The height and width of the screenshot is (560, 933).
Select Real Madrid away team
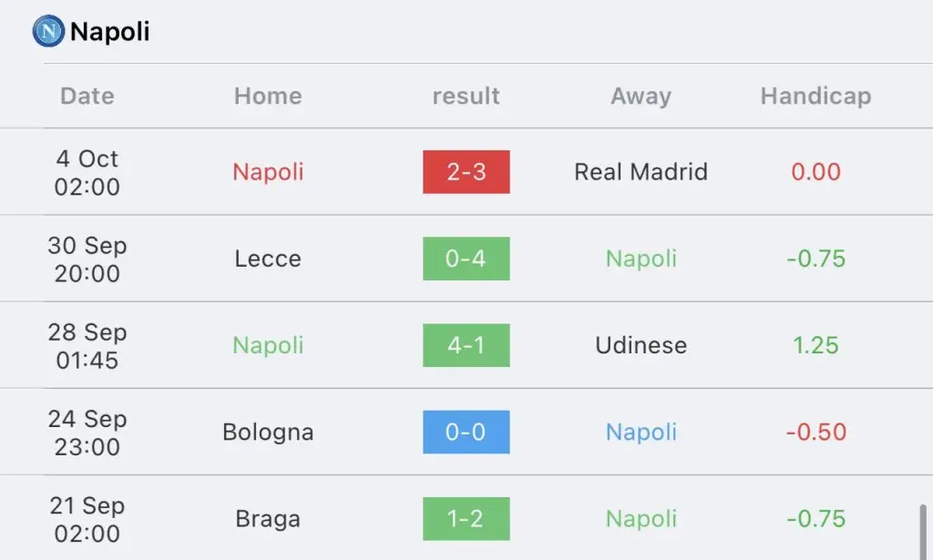click(641, 172)
